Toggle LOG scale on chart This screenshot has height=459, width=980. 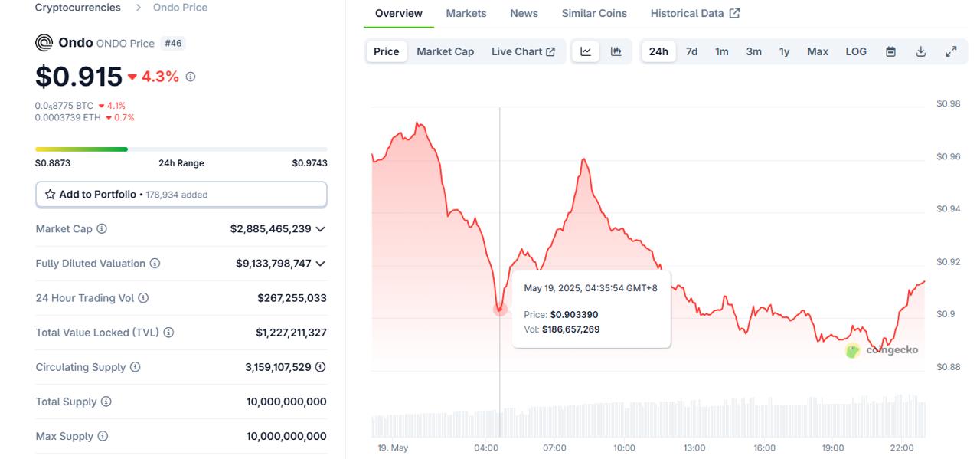pyautogui.click(x=856, y=51)
